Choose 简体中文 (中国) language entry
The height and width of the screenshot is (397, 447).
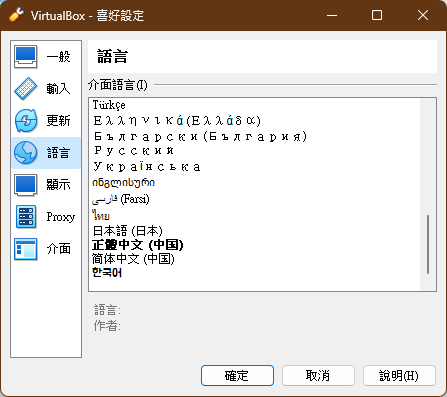(x=133, y=259)
